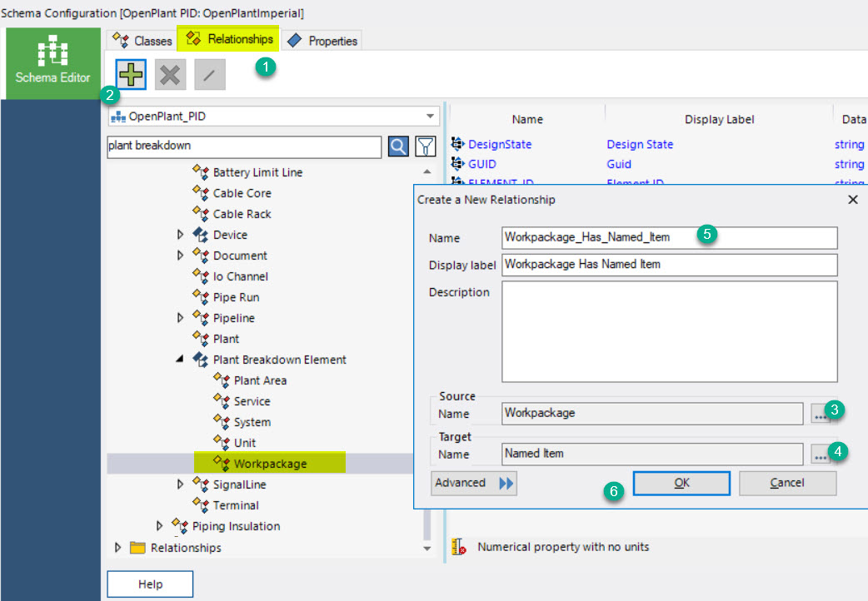Click the Display label input field

669,265
